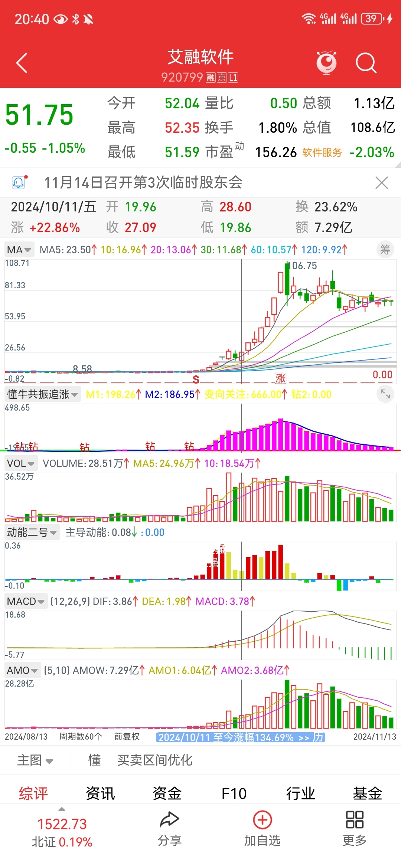Open the 懂牛共振追涨 indicator dropdown
This screenshot has width=401, height=868.
(x=43, y=394)
